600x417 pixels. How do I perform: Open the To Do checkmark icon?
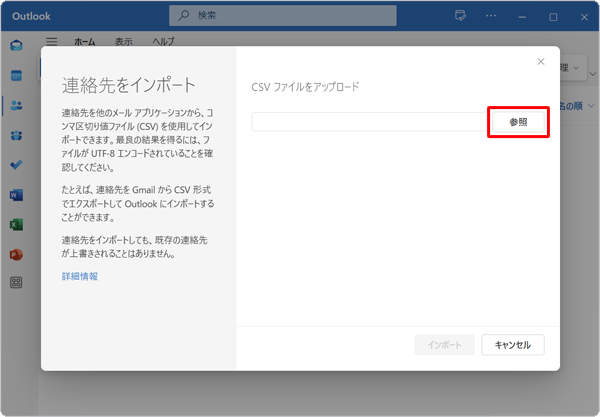[16, 165]
